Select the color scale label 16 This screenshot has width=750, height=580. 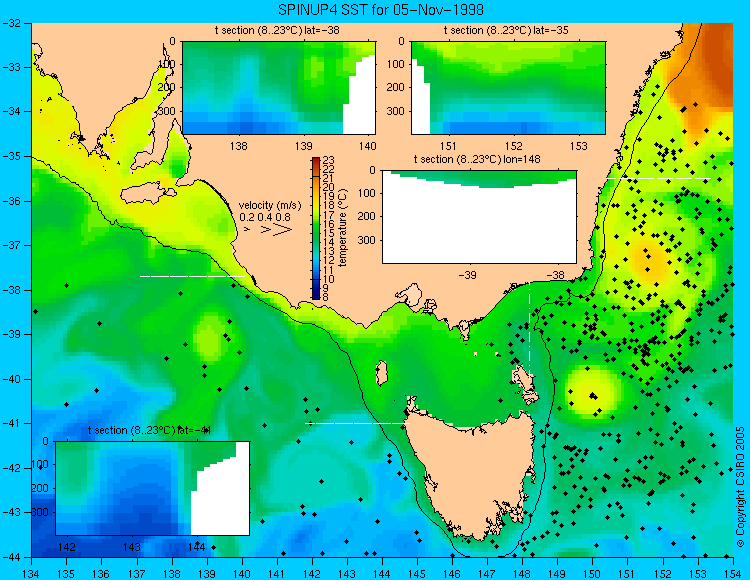tap(329, 224)
